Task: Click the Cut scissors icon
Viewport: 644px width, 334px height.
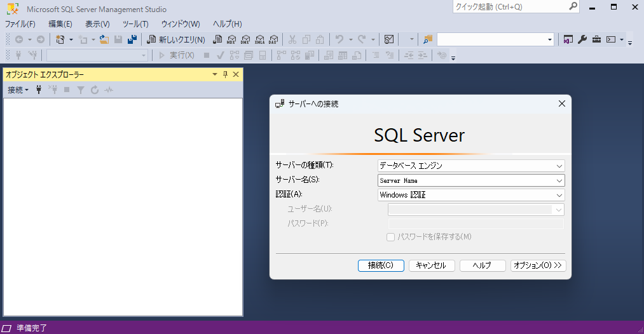Action: [292, 39]
